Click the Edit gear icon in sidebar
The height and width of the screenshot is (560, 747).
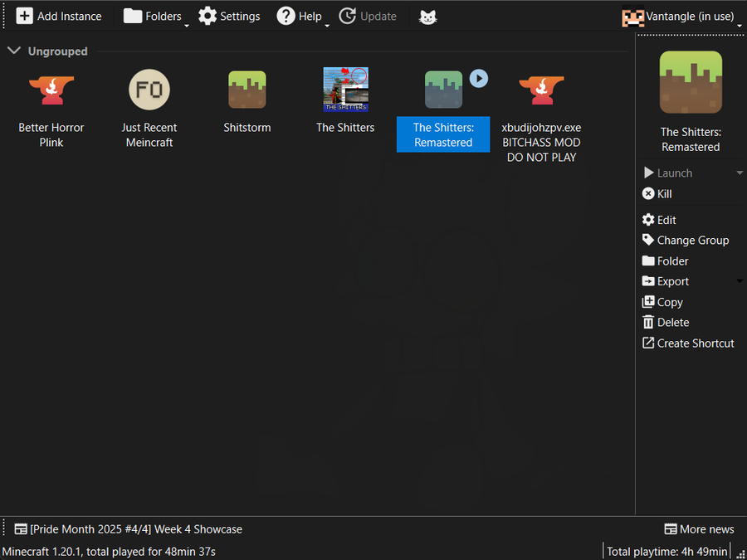tap(648, 220)
